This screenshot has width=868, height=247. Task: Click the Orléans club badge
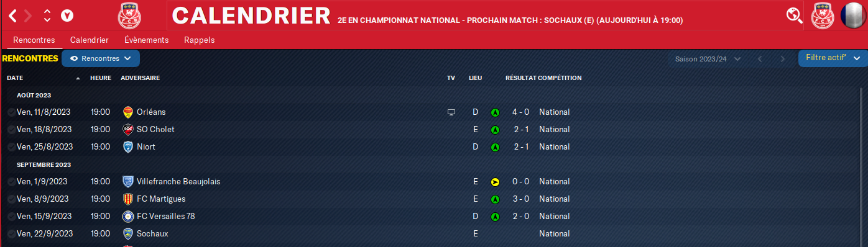[x=128, y=112]
